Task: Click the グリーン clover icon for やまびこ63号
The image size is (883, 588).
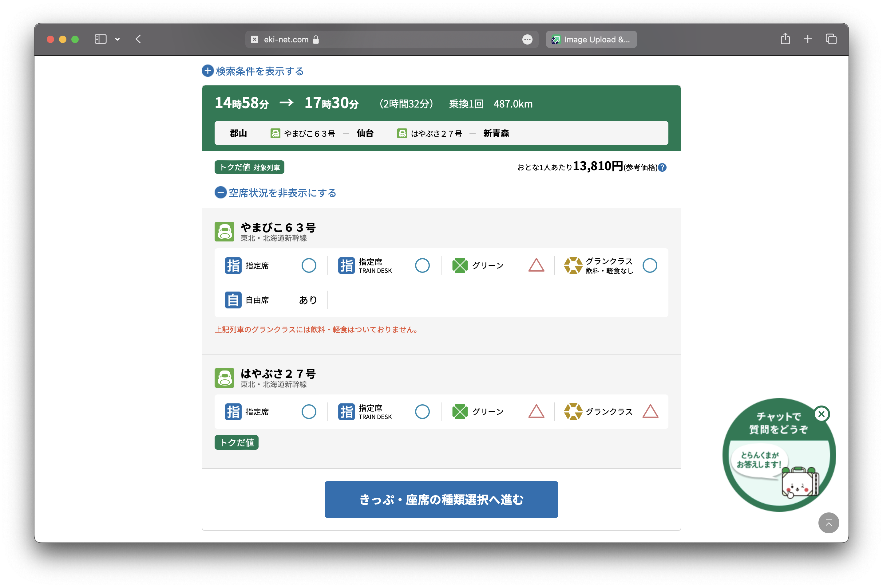Action: pos(460,265)
